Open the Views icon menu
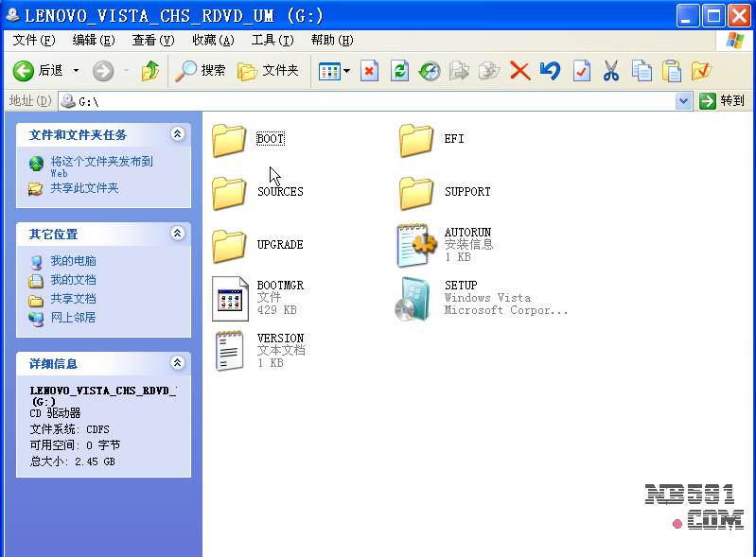 point(334,71)
